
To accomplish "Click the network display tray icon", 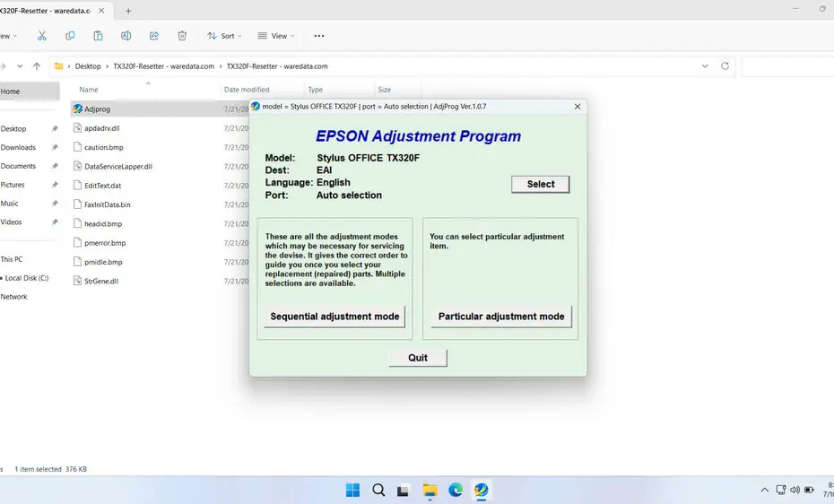I will [x=781, y=490].
